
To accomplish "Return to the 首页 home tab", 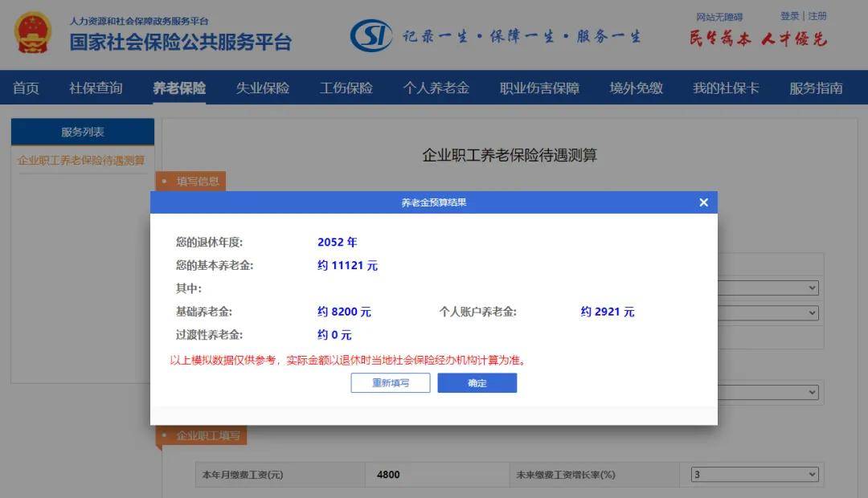I will 25,88.
